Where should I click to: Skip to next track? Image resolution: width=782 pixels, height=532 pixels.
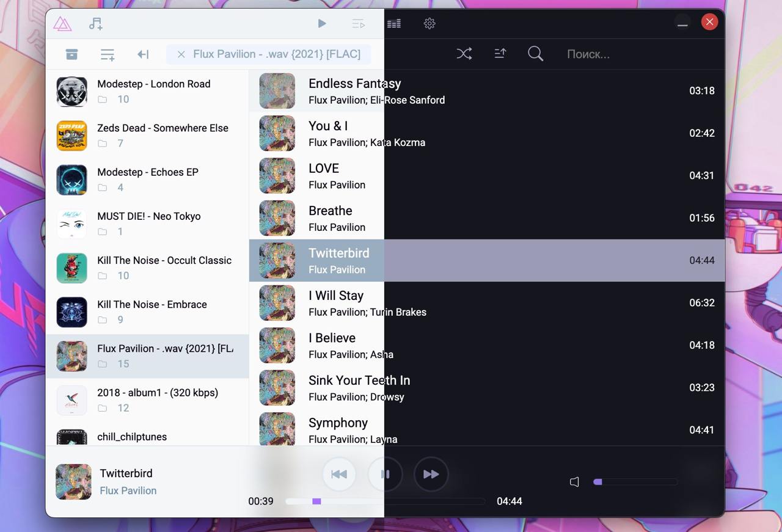coord(431,474)
